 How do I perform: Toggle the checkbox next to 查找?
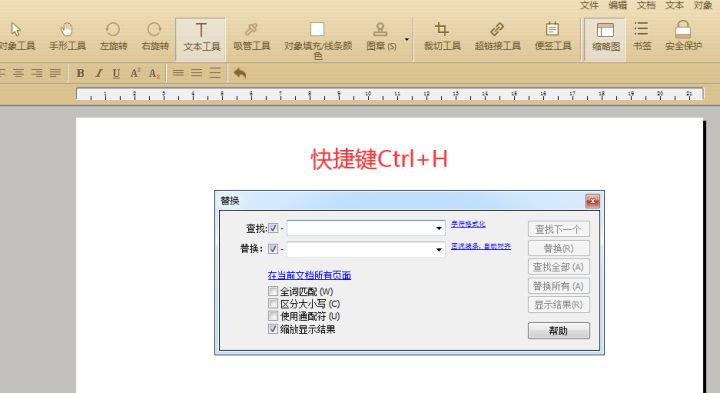click(273, 228)
